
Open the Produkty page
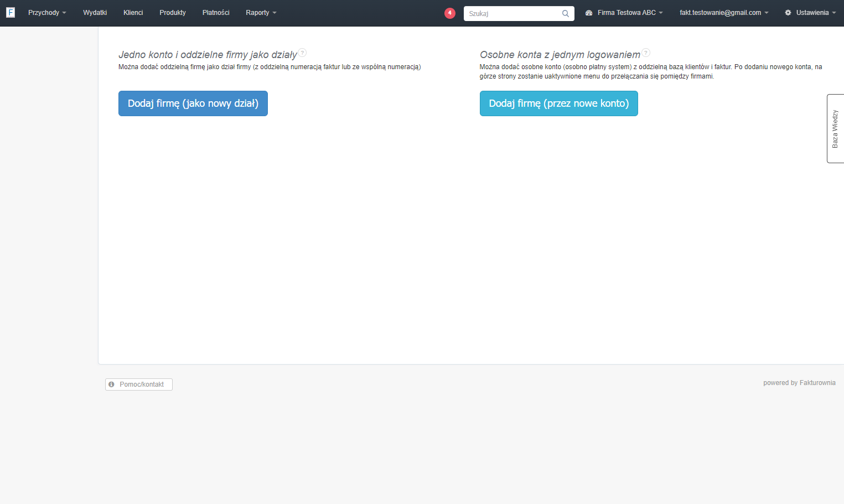tap(173, 13)
